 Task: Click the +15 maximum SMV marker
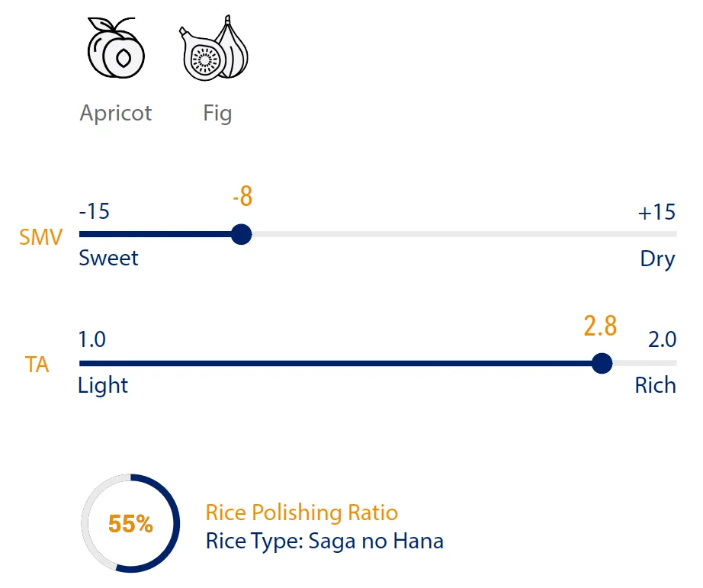pyautogui.click(x=656, y=211)
